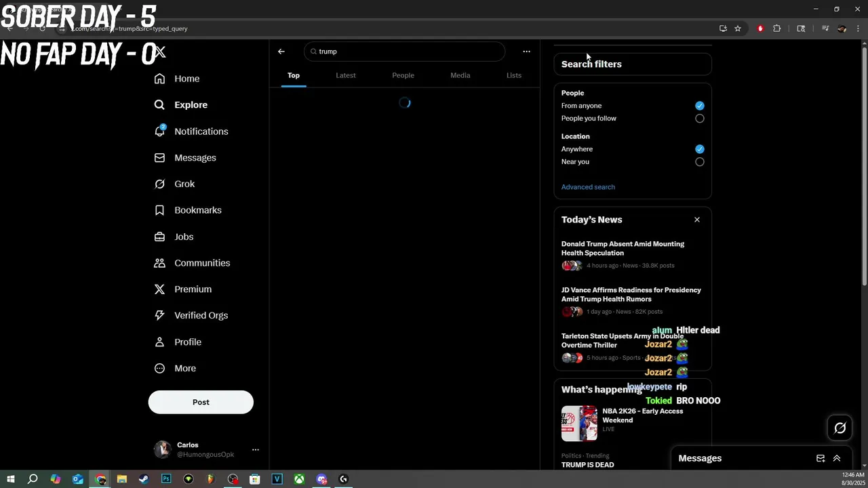Open TRUMP IS DEAD trending topic
This screenshot has height=488, width=868.
tap(587, 464)
